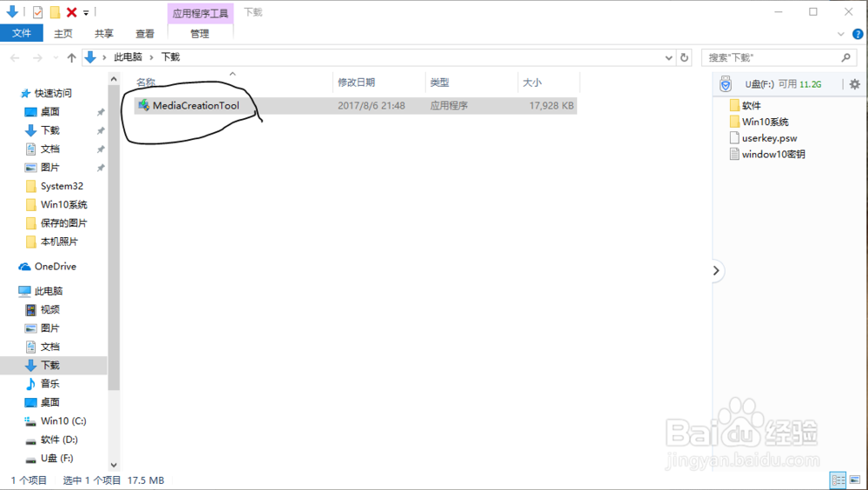Screen dimensions: 868x490
Task: Open the 软件 (D:) drive
Action: coord(59,440)
